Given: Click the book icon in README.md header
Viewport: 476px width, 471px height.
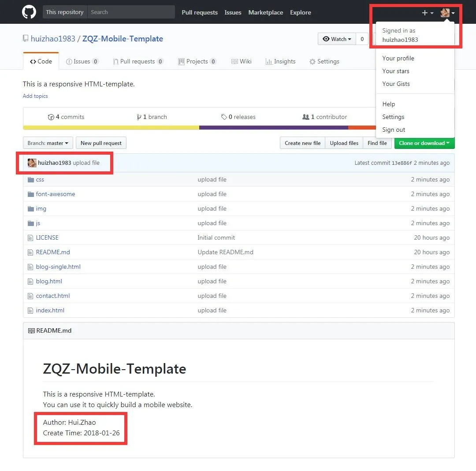Looking at the screenshot, I should point(31,331).
